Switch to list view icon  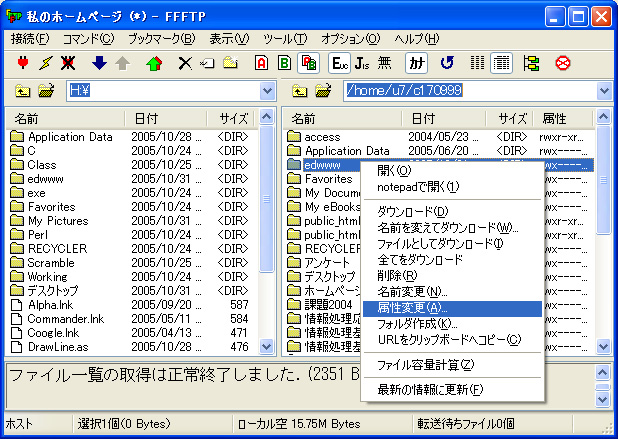[477, 63]
